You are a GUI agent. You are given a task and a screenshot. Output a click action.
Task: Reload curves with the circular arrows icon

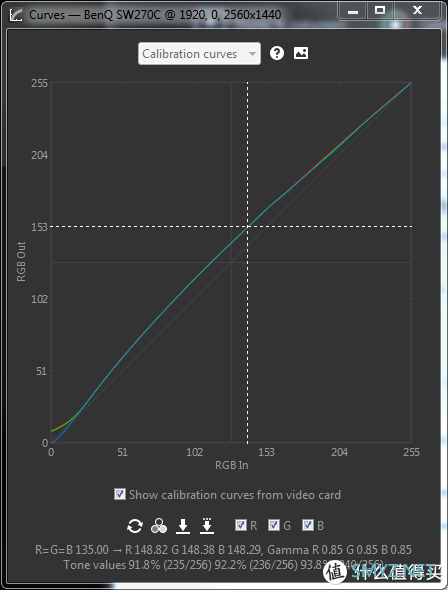(x=135, y=526)
